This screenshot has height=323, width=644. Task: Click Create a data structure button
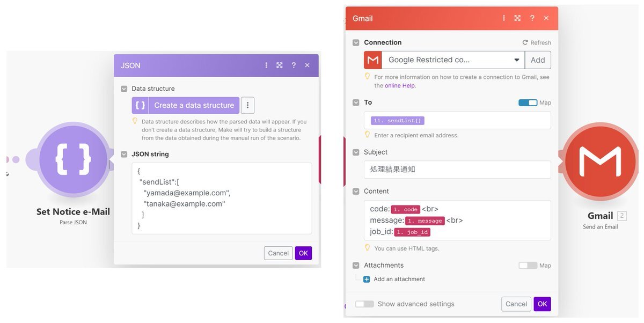186,105
